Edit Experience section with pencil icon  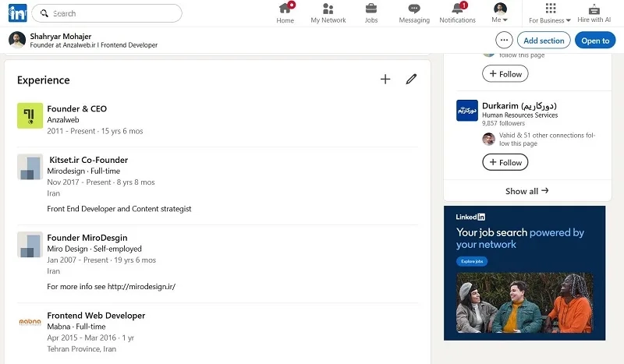pyautogui.click(x=411, y=80)
